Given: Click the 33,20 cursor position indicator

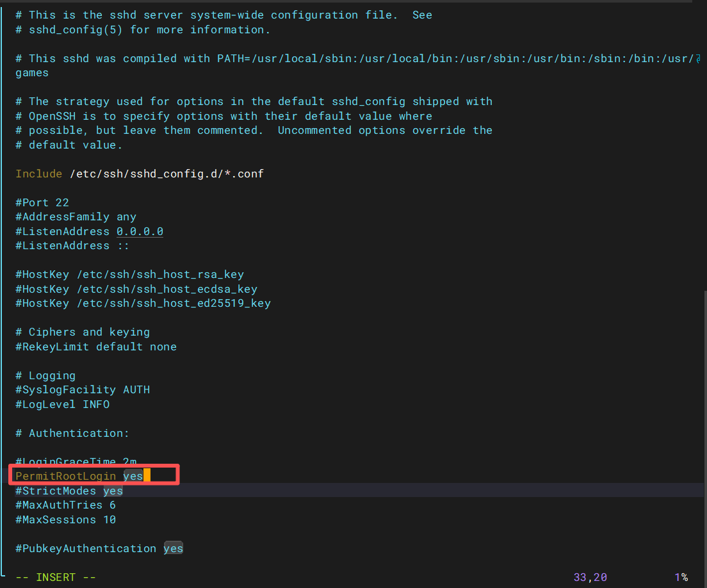Looking at the screenshot, I should click(590, 577).
